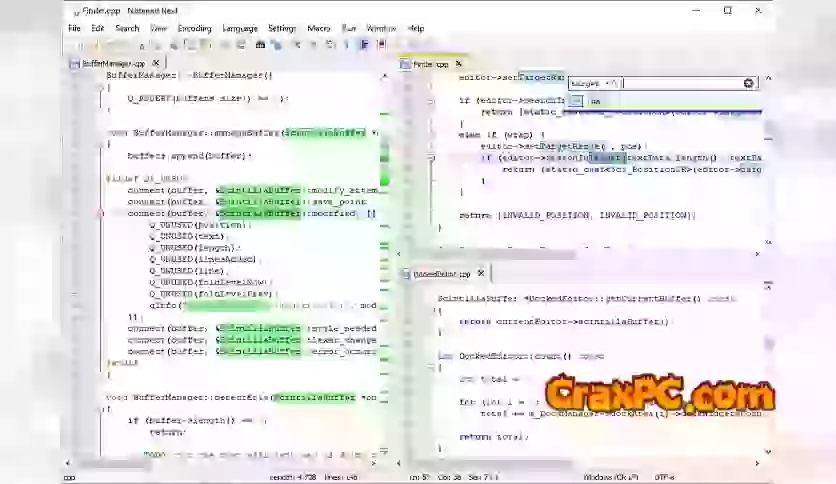The height and width of the screenshot is (484, 836).
Task: Open the Macro menu
Action: 319,28
